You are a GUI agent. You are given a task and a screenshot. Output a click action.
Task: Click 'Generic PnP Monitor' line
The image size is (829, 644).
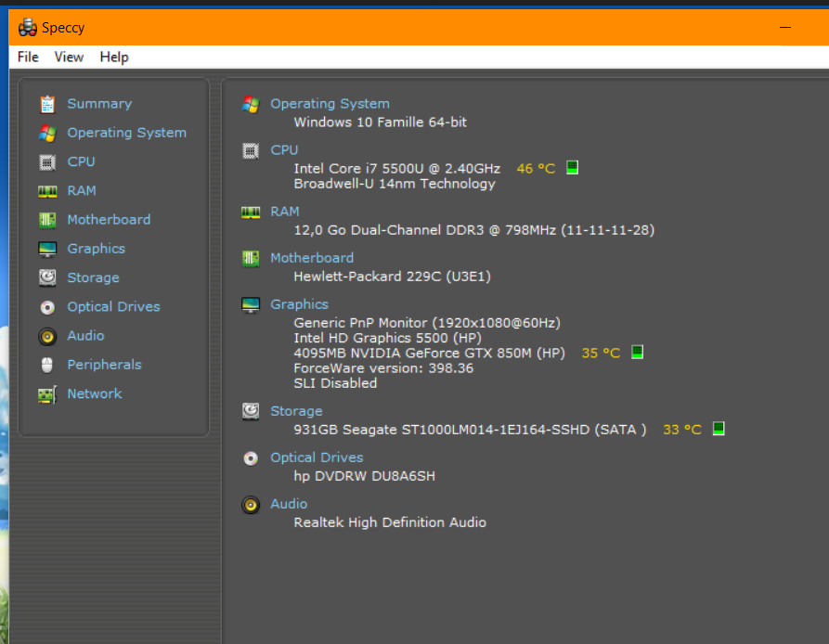tap(427, 323)
